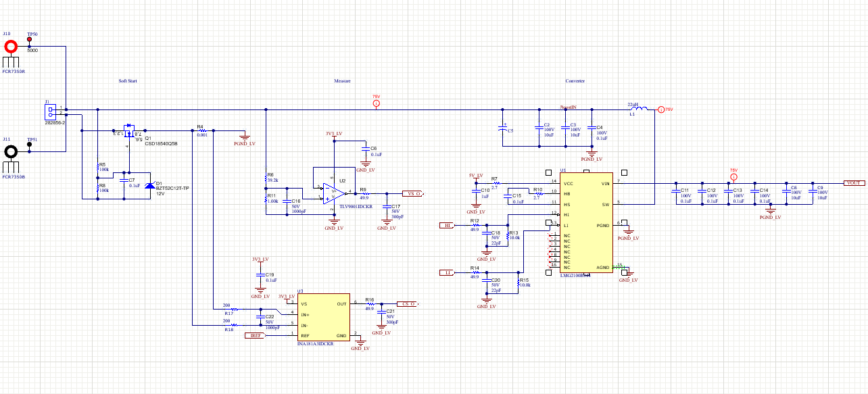Select the R16 49.9 resistor
This screenshot has height=394, width=868.
pos(370,303)
